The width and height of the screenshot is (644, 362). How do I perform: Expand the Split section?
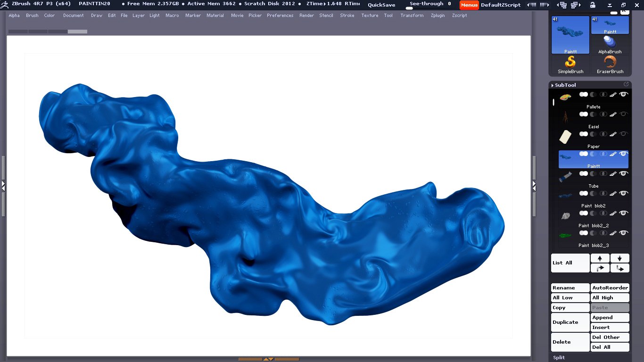pos(559,357)
